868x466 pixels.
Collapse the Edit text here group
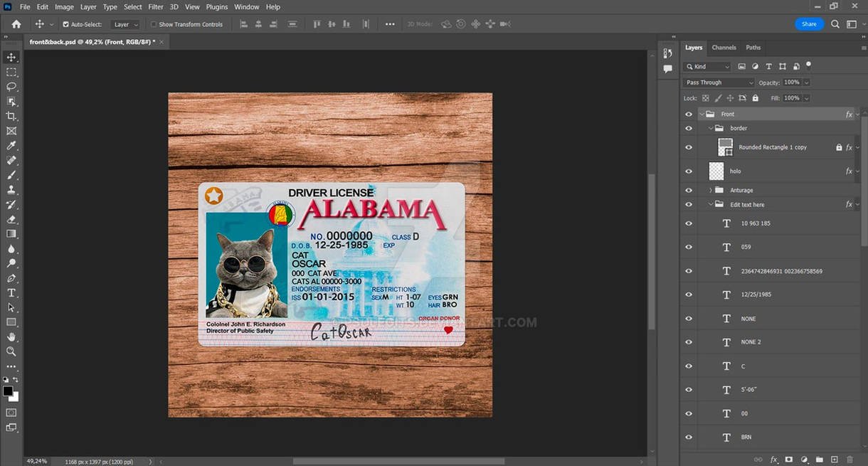(x=710, y=204)
